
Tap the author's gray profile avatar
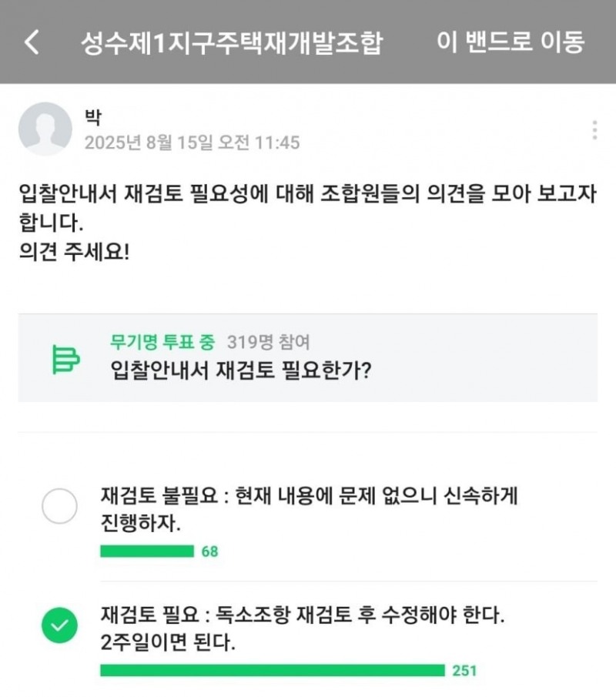[x=45, y=129]
